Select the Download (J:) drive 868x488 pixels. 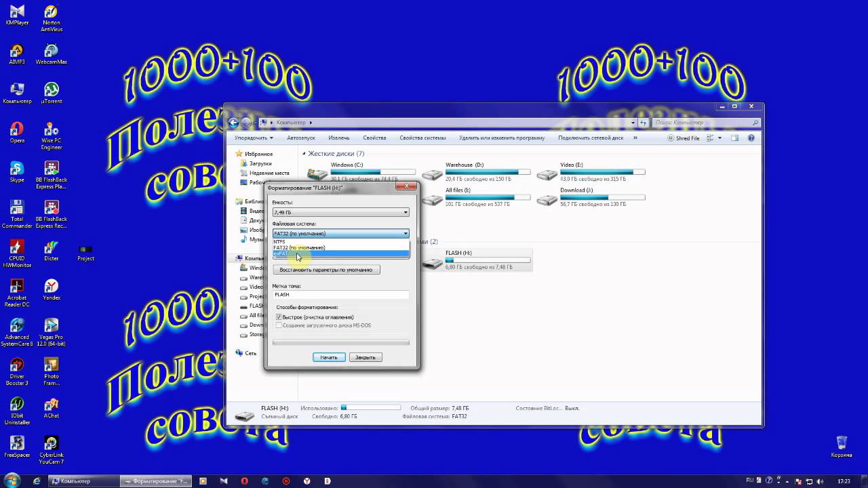(x=591, y=197)
